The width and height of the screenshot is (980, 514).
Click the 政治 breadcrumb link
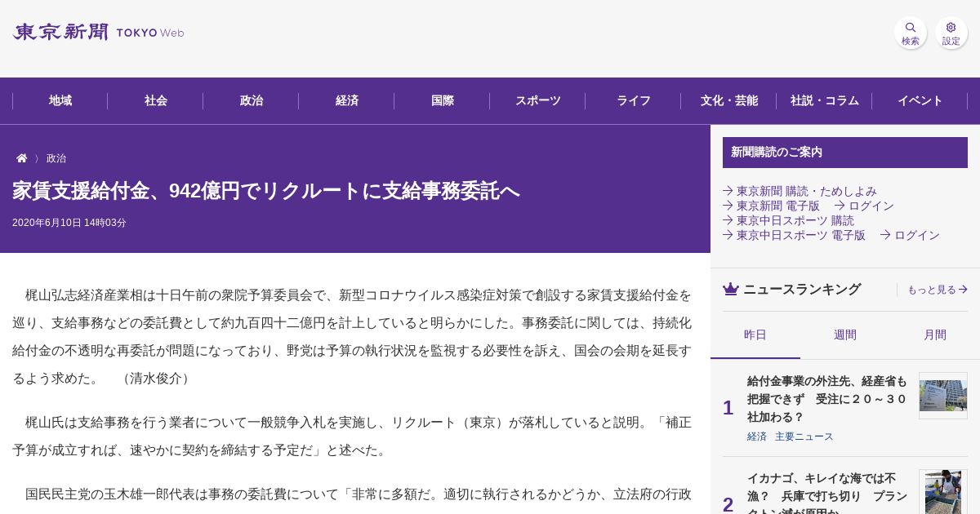[x=56, y=158]
